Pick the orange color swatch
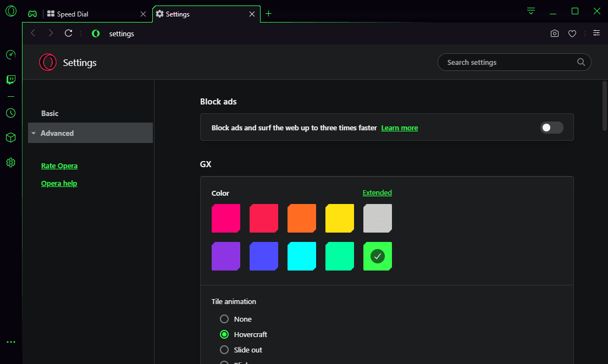608x364 pixels. pyautogui.click(x=302, y=218)
